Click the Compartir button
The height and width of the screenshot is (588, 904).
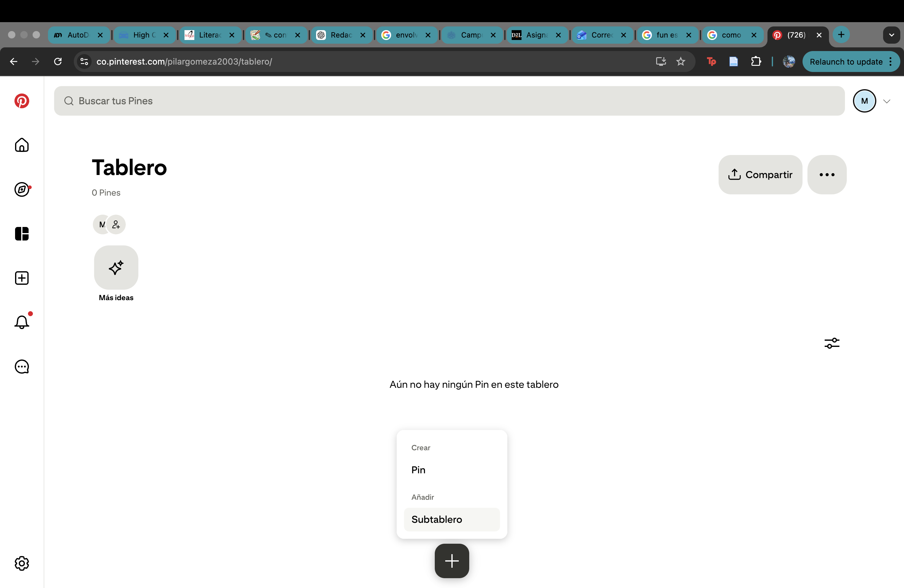pos(760,175)
